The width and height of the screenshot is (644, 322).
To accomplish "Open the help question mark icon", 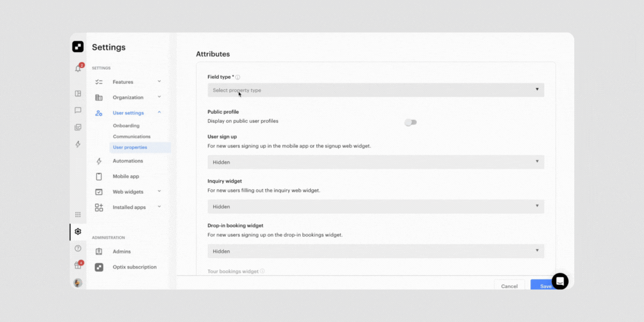I will [78, 248].
